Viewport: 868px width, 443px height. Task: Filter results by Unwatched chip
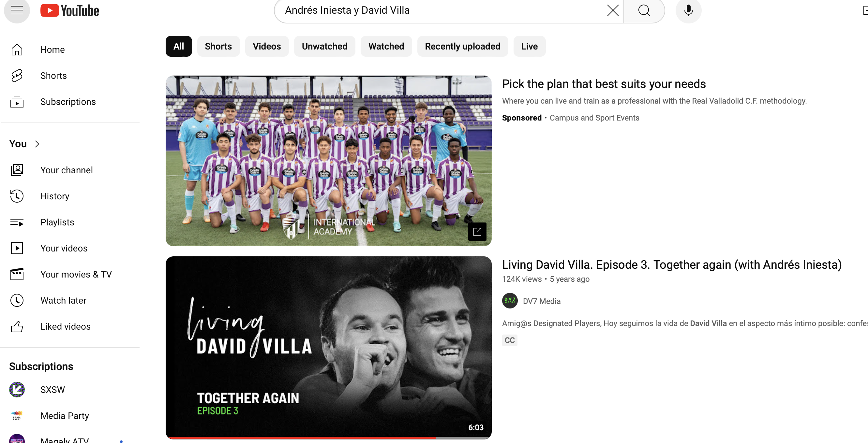click(324, 47)
